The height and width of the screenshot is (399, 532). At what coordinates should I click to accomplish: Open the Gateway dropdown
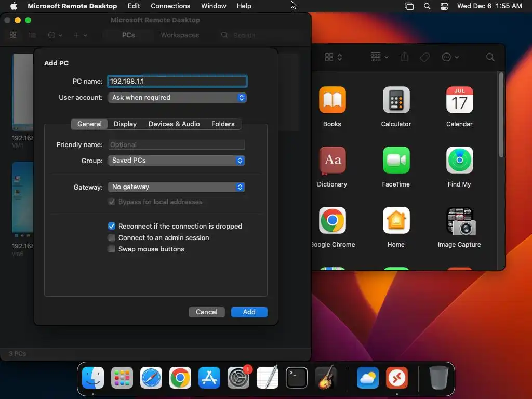pyautogui.click(x=177, y=187)
